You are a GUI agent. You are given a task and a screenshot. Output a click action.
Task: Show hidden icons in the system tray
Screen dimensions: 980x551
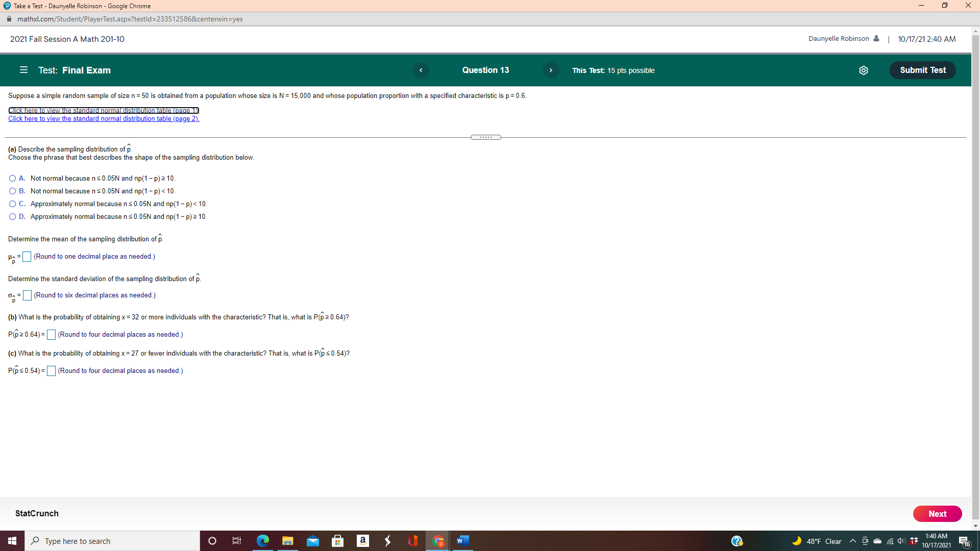tap(852, 541)
